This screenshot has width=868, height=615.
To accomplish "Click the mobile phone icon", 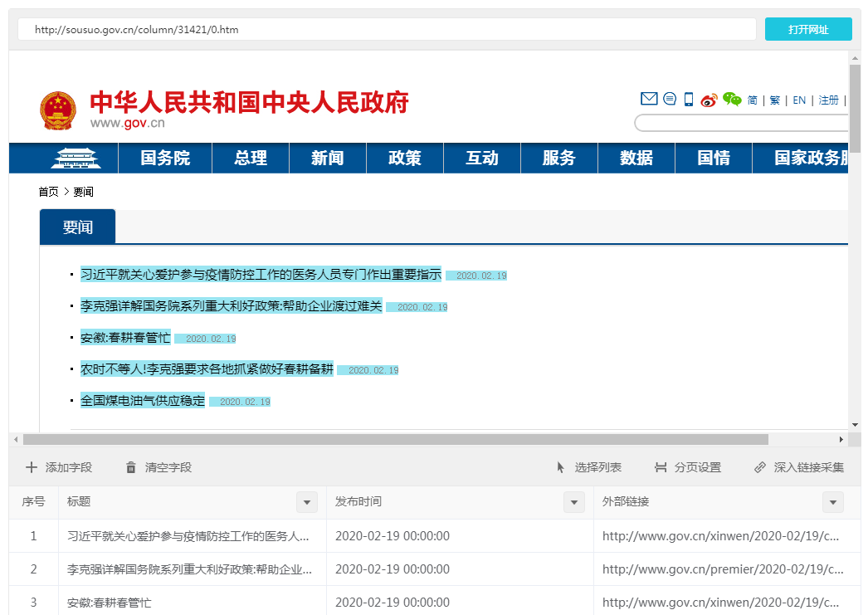I will [x=689, y=99].
